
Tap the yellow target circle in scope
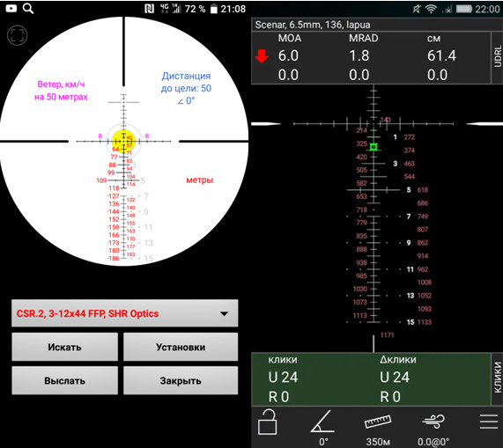click(x=124, y=142)
